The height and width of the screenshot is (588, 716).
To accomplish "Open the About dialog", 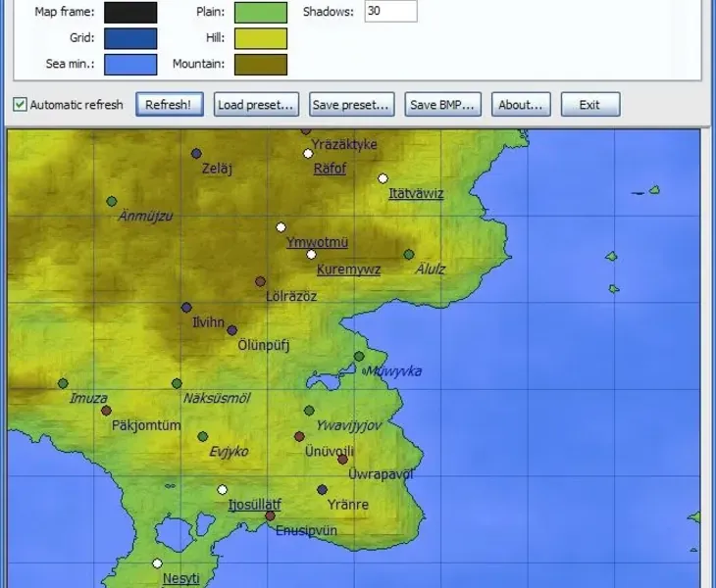I will pos(521,105).
